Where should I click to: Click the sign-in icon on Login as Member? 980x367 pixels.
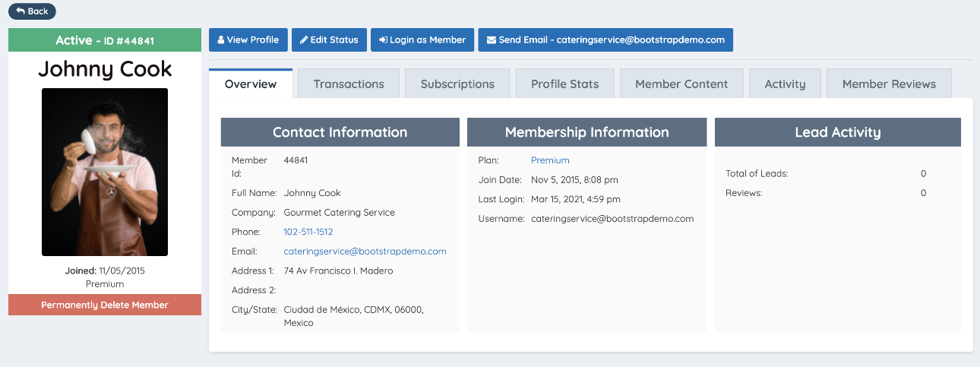[x=383, y=40]
